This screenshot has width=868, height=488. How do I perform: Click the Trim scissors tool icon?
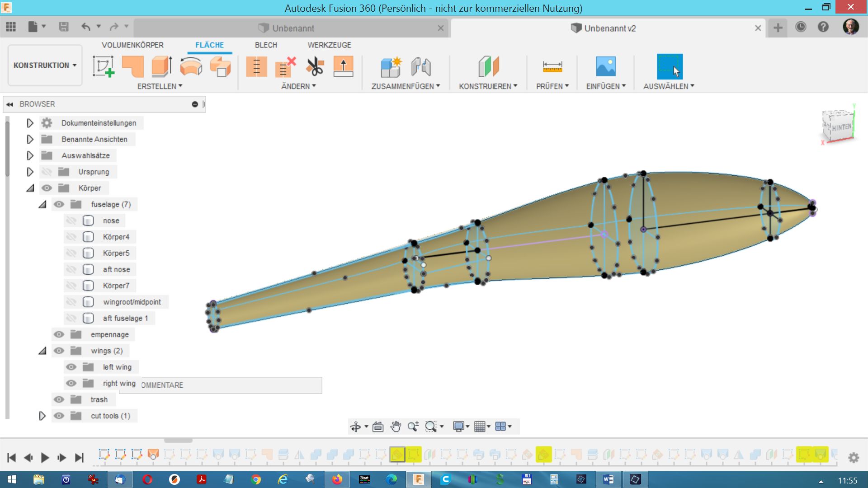[x=315, y=66]
